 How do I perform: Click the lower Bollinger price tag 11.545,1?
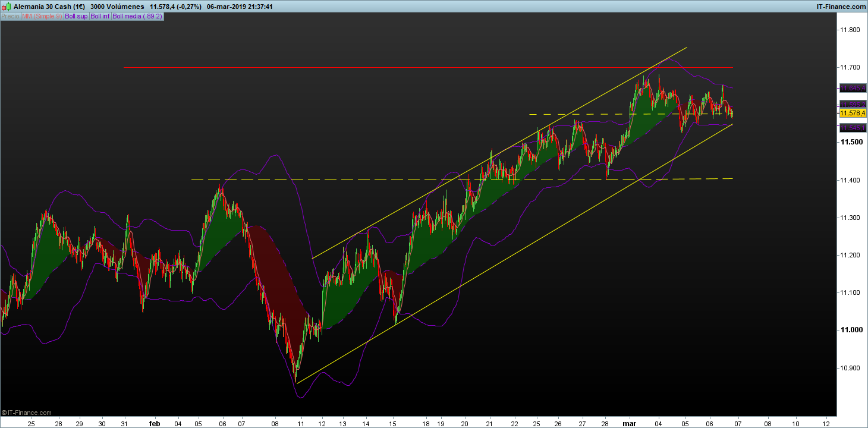852,128
